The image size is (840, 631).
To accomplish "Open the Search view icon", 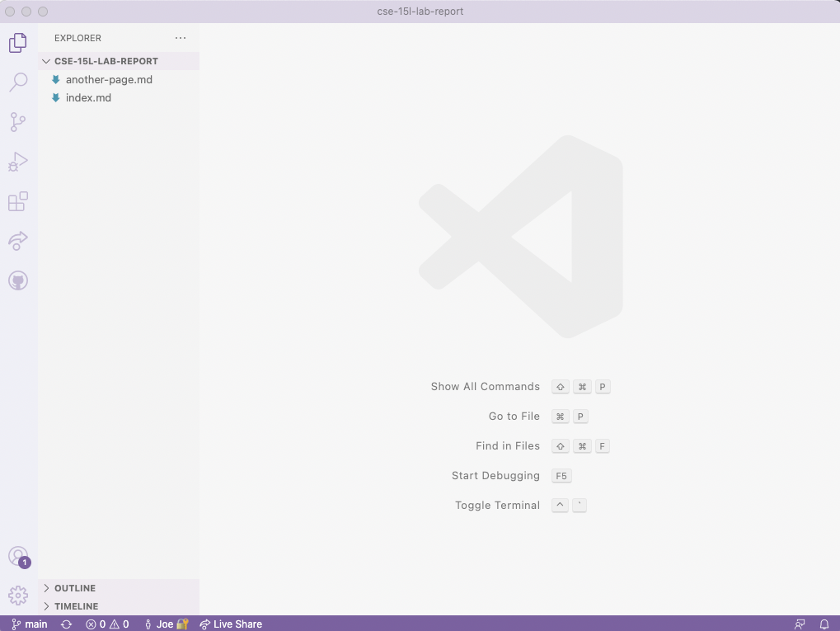I will tap(18, 82).
